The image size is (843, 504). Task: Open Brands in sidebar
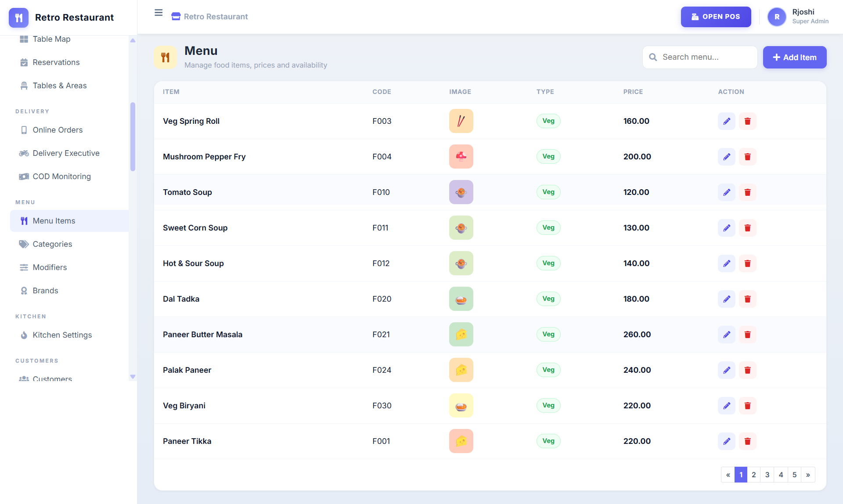(x=69, y=291)
